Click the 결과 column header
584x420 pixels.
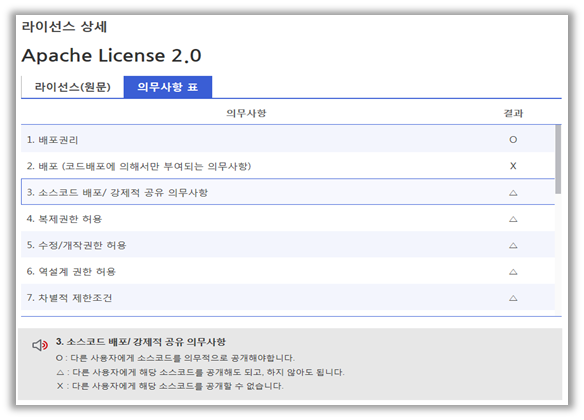click(x=513, y=113)
